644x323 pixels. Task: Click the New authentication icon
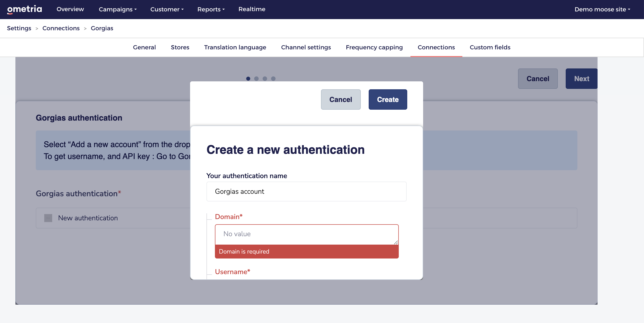(48, 218)
